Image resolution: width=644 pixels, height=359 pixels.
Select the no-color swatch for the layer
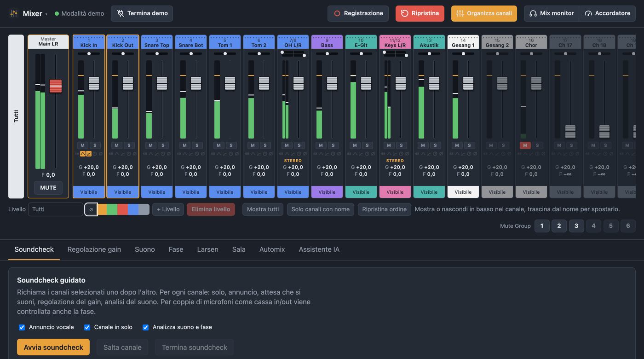point(91,209)
